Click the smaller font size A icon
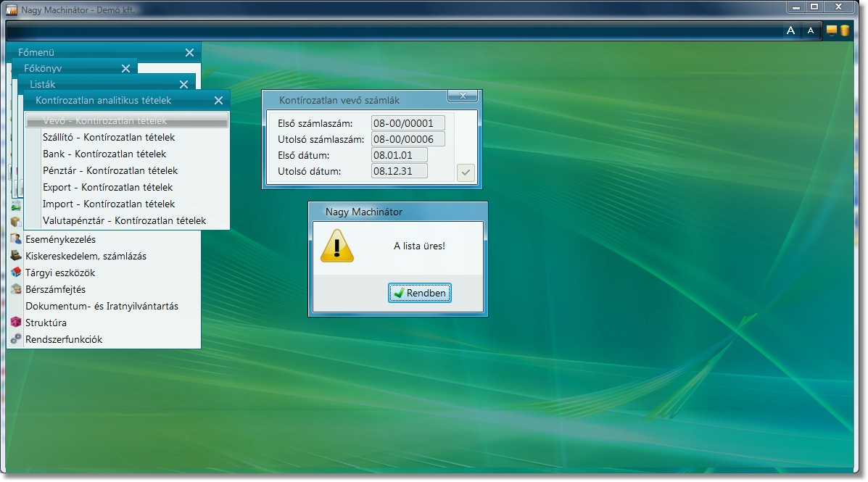 point(811,30)
